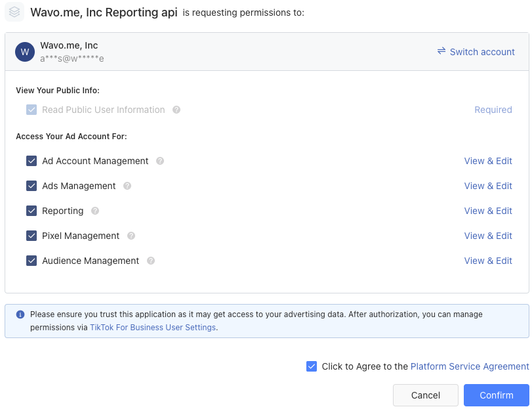Viewport: 532px width, 409px height.
Task: Click the Required label
Action: pyautogui.click(x=493, y=110)
